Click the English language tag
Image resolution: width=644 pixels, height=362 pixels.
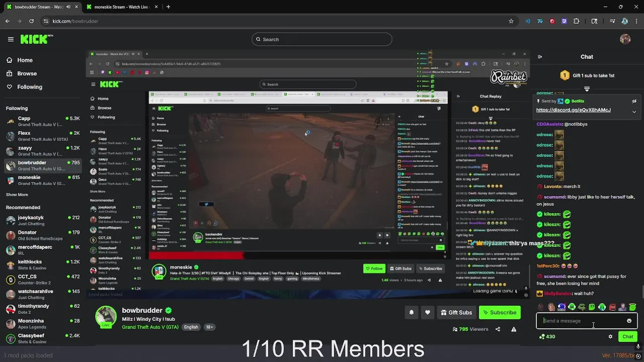(x=191, y=327)
